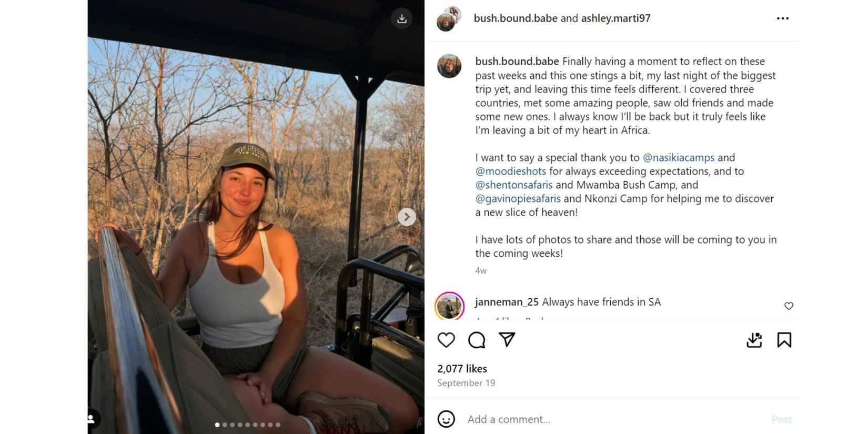Open the three-dot options menu

coord(782,18)
